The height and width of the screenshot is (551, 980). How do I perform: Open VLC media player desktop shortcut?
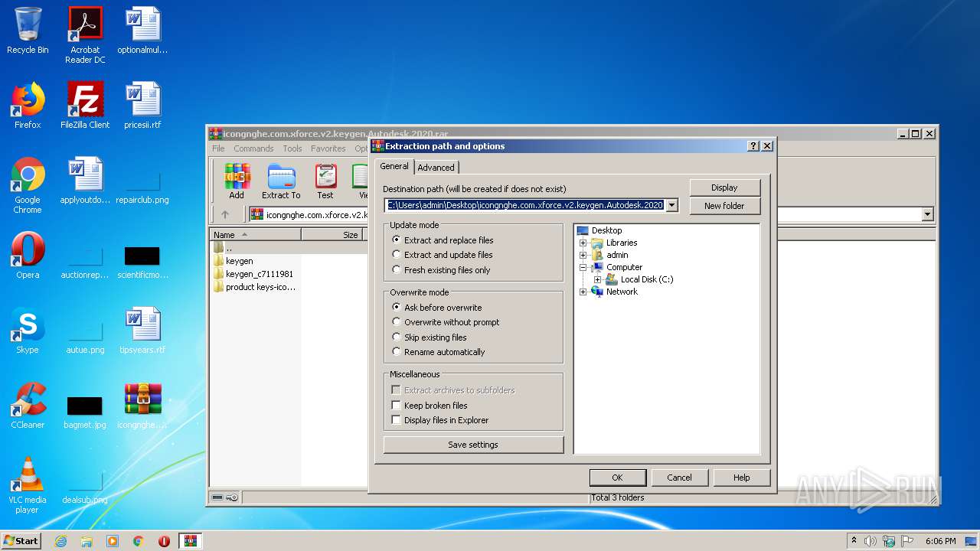tap(28, 485)
